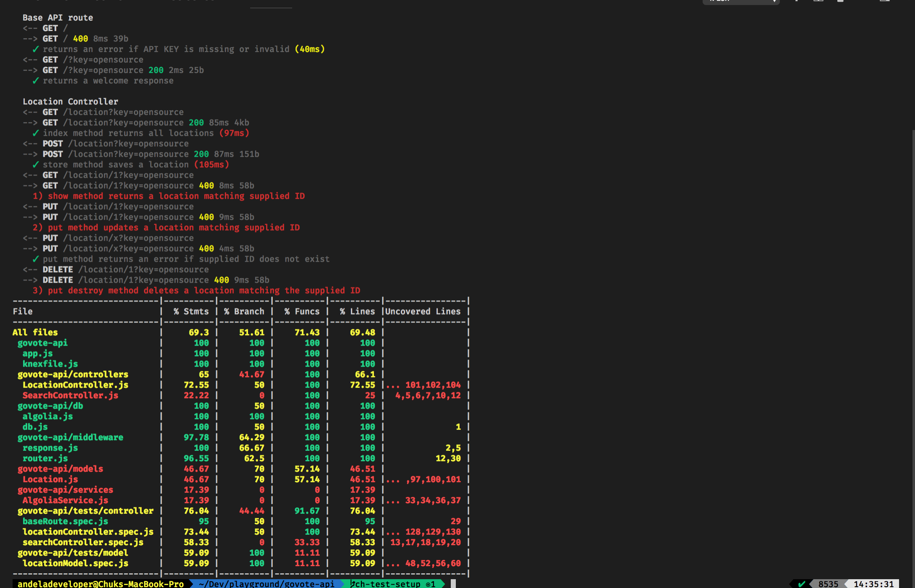This screenshot has height=588, width=915.
Task: Click the checkmark beside 'index method returns all locations'
Action: 36,133
